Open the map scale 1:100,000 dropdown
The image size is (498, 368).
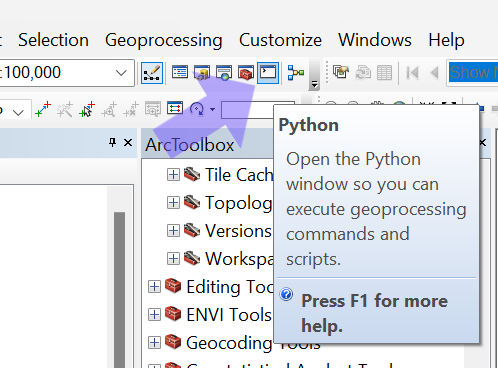click(x=121, y=73)
